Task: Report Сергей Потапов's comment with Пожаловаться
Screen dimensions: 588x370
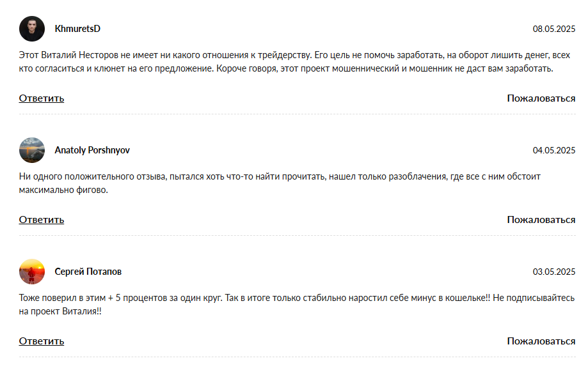Action: 541,341
